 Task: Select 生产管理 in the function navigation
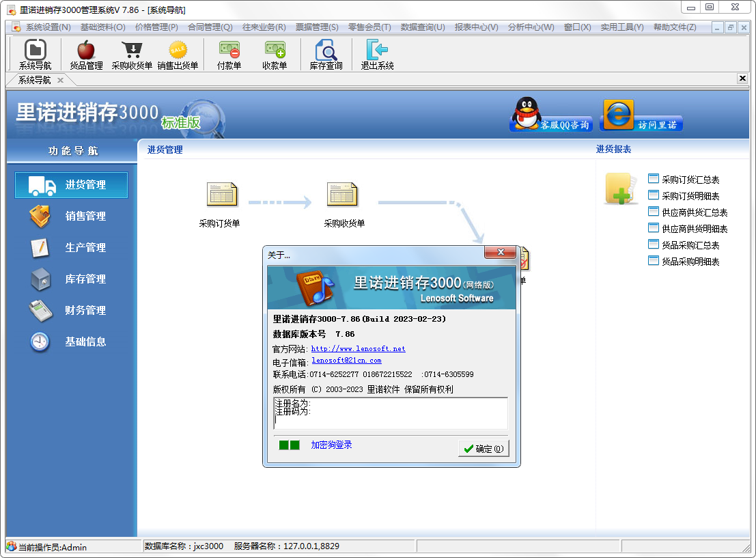point(71,247)
